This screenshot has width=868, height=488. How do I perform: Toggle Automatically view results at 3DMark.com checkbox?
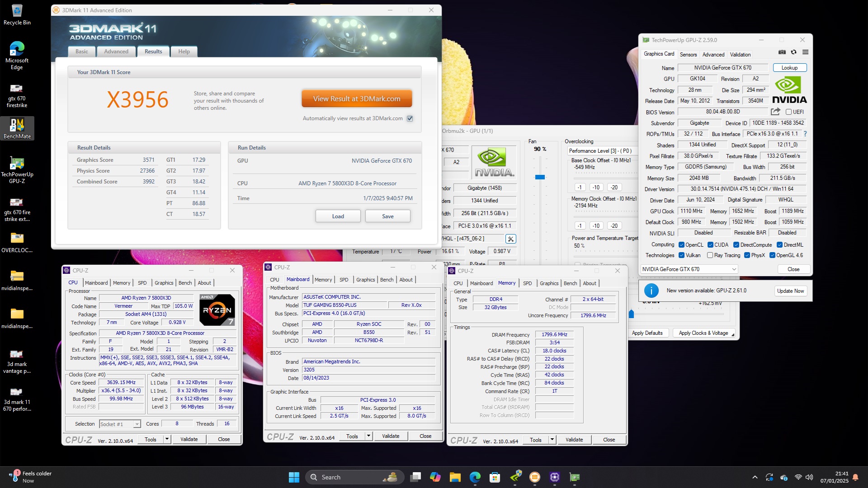pos(410,118)
